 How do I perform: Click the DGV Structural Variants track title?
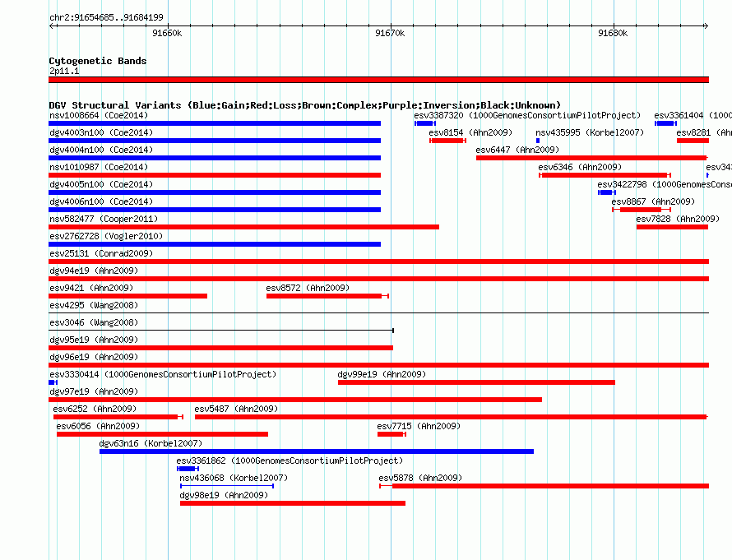(x=305, y=105)
